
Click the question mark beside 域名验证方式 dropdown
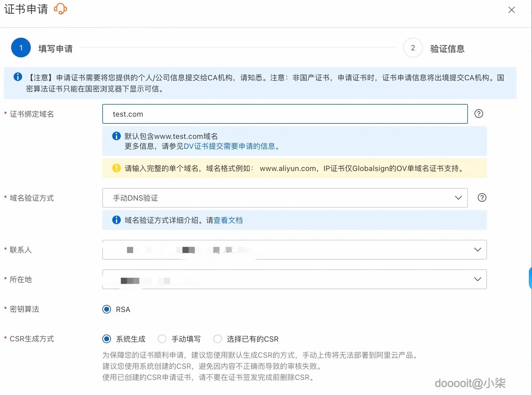click(481, 197)
